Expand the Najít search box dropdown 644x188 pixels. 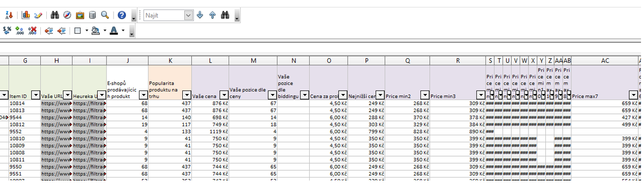click(x=188, y=15)
